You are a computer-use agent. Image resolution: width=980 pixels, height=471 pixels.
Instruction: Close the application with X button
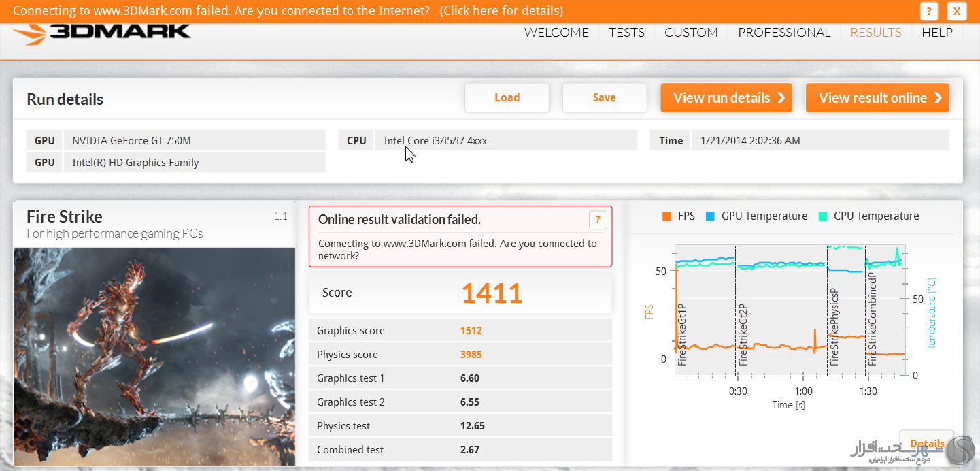point(957,12)
